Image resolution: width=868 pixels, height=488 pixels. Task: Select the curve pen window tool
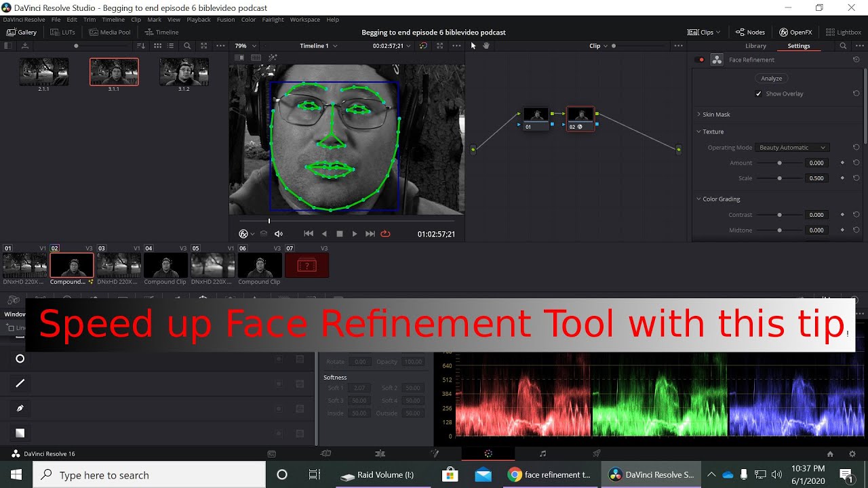tap(20, 408)
